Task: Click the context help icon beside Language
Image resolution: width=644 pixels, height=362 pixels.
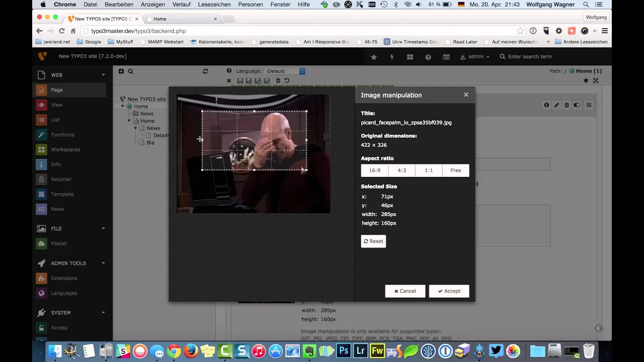Action: 229,71
